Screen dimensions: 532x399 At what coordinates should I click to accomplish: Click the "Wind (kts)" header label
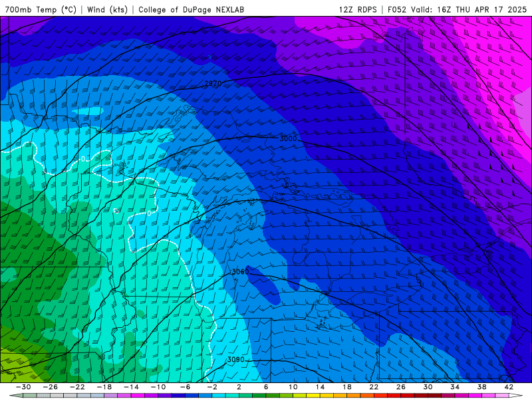[107, 9]
